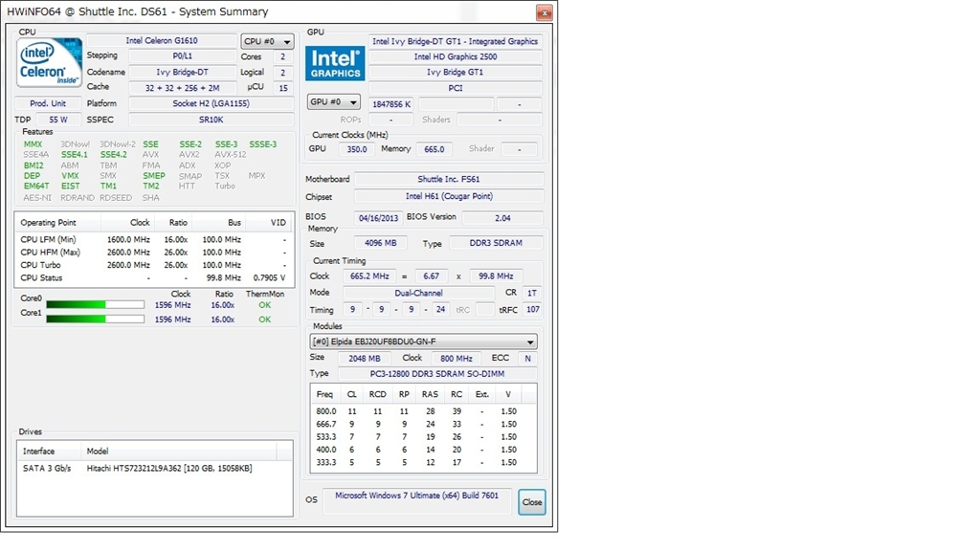Click the Motherboard value Shuttle Inc. FS61
The height and width of the screenshot is (551, 980).
[x=449, y=179]
